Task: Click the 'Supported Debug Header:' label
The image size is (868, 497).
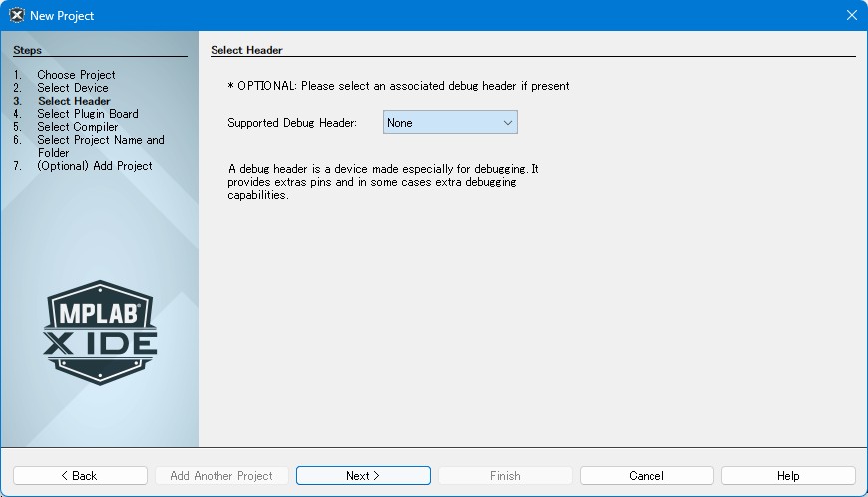Action: [292, 123]
